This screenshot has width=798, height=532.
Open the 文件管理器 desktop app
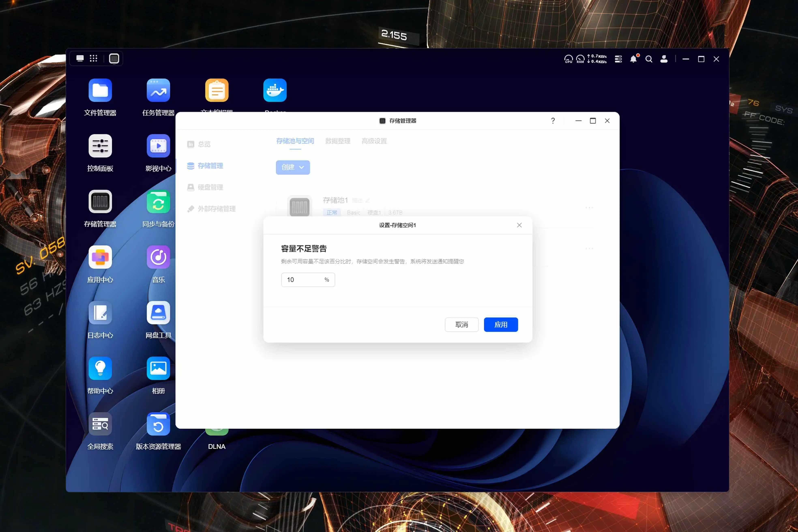[100, 90]
